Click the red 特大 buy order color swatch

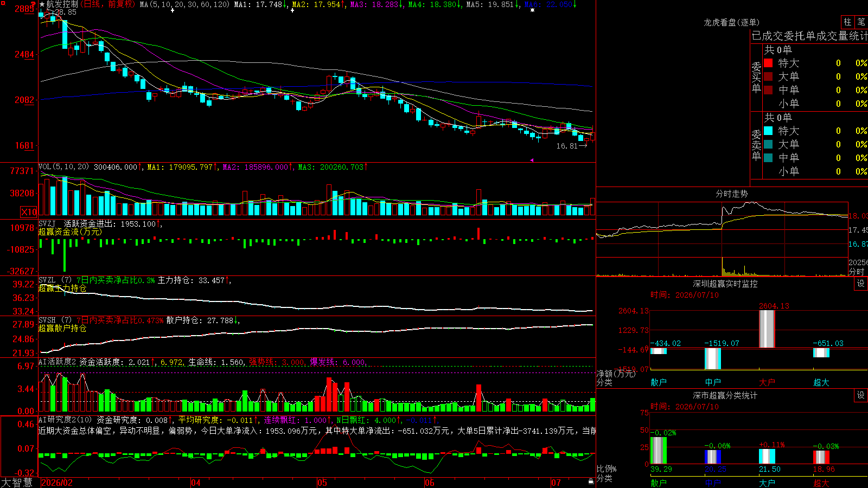(x=768, y=63)
